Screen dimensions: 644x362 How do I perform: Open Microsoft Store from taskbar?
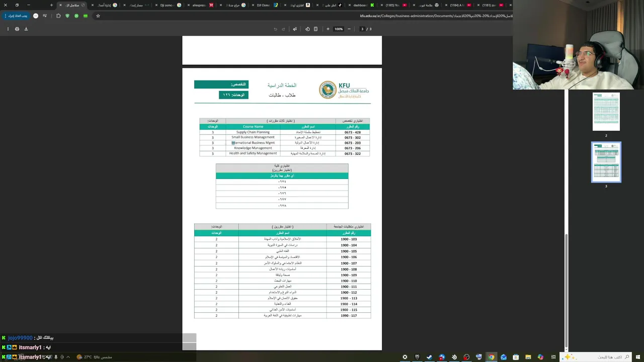[x=516, y=357]
